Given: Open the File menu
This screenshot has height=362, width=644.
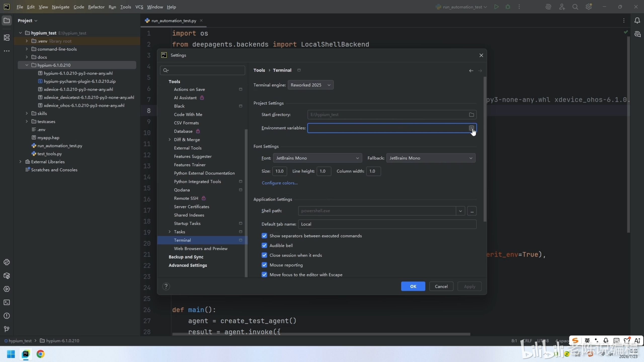Looking at the screenshot, I should pyautogui.click(x=20, y=7).
